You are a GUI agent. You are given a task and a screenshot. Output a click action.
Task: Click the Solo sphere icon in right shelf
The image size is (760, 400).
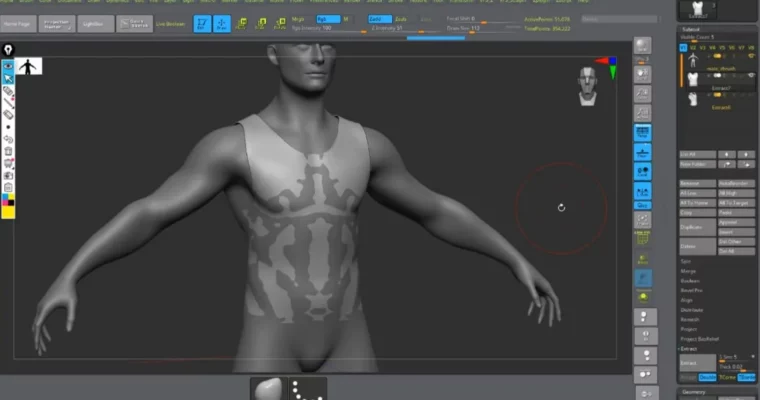tap(643, 297)
